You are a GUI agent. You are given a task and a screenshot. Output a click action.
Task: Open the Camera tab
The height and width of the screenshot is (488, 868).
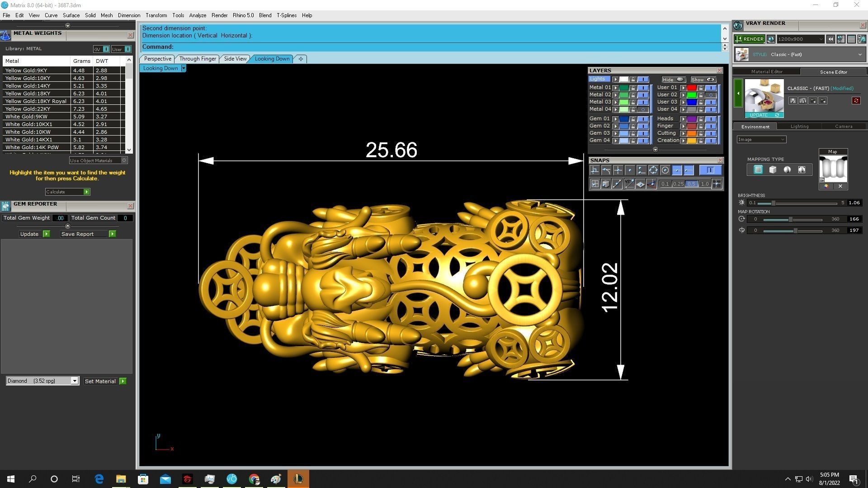pos(844,127)
